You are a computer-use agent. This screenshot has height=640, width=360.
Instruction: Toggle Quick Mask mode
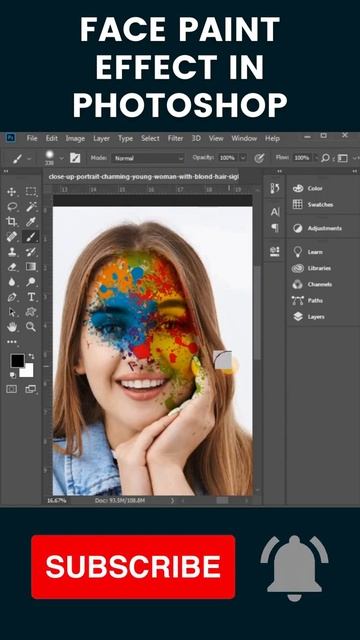tap(11, 389)
